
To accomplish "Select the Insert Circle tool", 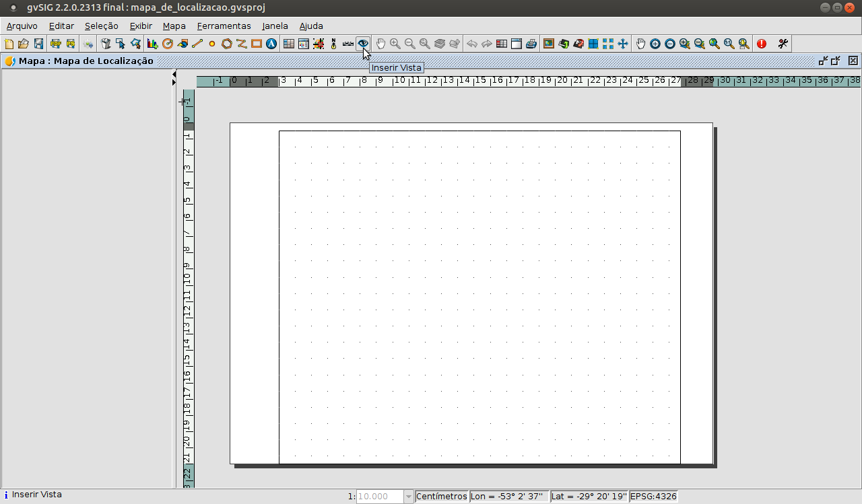I will point(212,44).
